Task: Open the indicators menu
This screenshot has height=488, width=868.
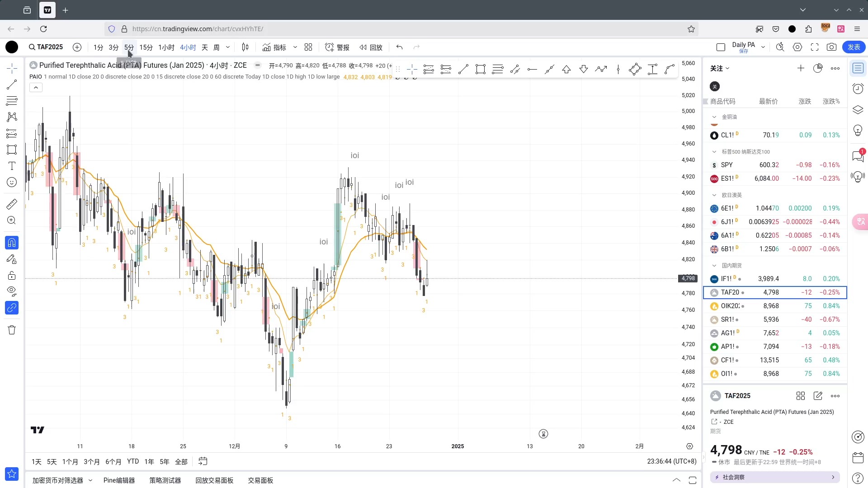Action: pos(274,47)
